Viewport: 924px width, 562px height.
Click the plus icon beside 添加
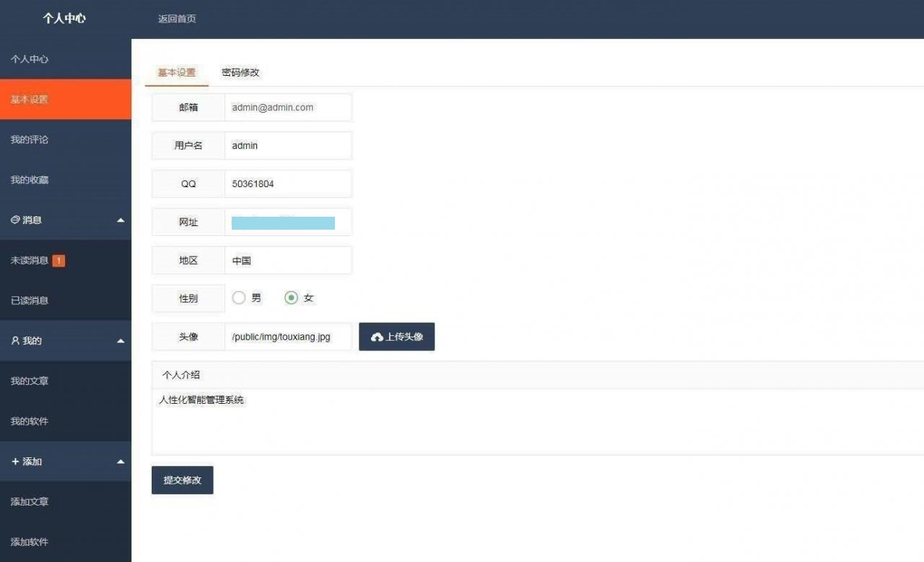coord(15,462)
